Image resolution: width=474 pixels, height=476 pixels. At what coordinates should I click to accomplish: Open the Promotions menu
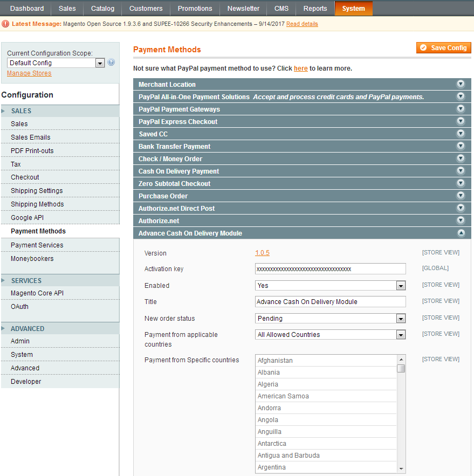pyautogui.click(x=195, y=9)
